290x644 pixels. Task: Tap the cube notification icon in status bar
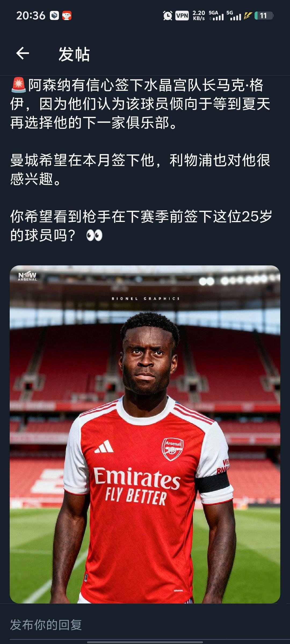54,16
